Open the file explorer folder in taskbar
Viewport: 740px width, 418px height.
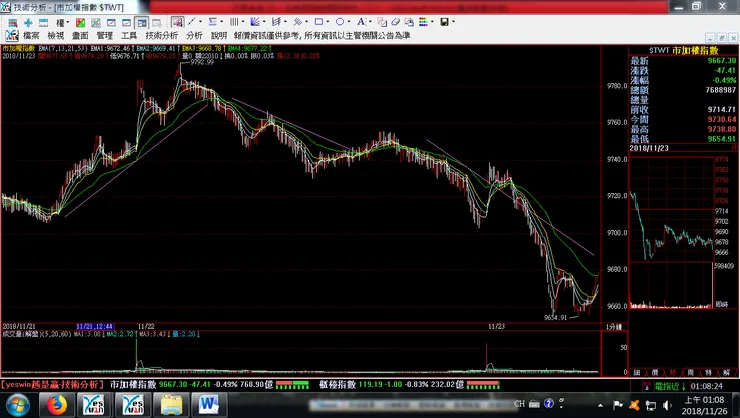tap(171, 405)
